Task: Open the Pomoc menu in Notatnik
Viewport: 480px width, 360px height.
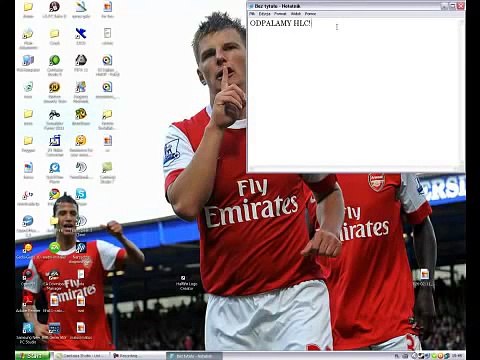Action: pyautogui.click(x=310, y=14)
